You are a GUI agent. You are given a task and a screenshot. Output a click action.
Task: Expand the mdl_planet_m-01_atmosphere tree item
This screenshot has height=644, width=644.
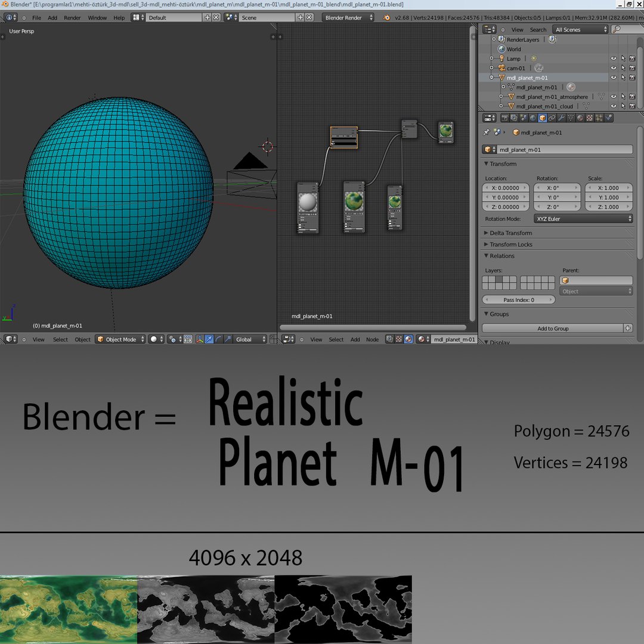click(x=501, y=97)
